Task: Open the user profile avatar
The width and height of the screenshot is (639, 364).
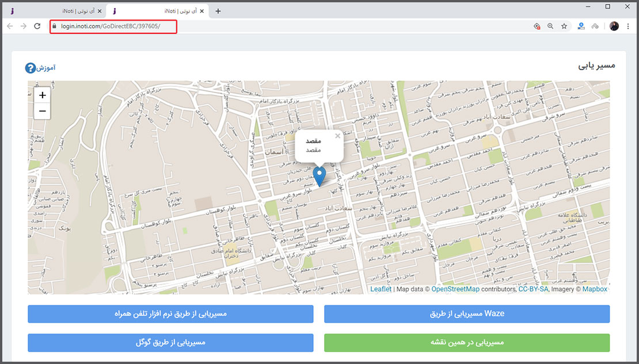Action: (614, 26)
